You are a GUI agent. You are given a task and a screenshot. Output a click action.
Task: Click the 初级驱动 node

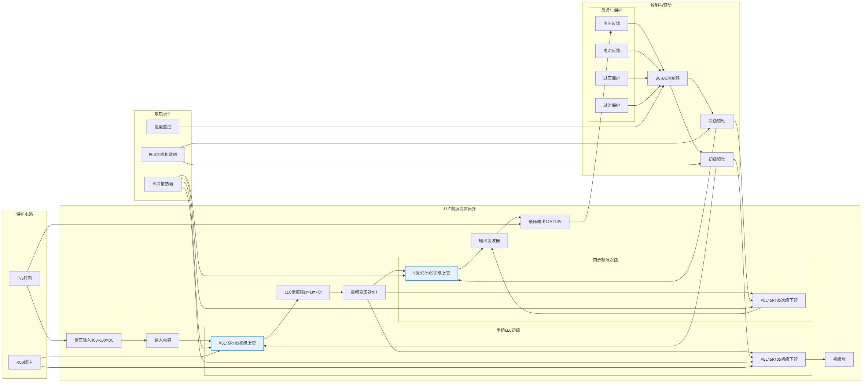[717, 159]
